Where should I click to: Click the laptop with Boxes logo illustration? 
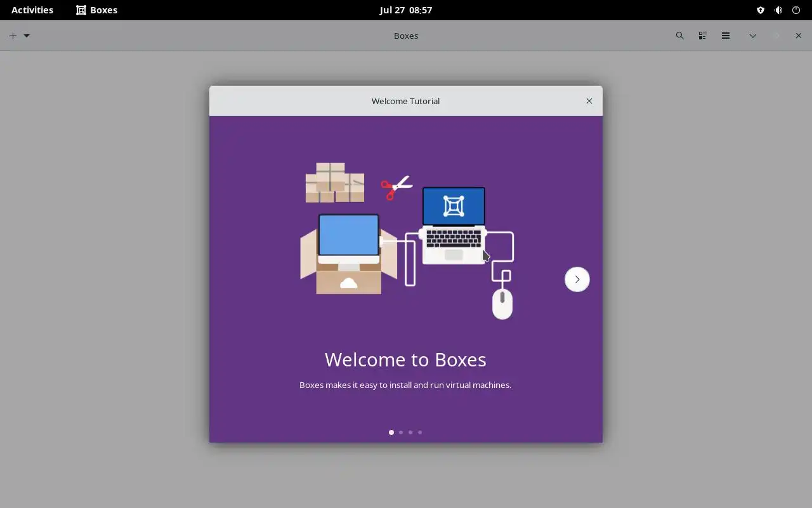tap(454, 225)
